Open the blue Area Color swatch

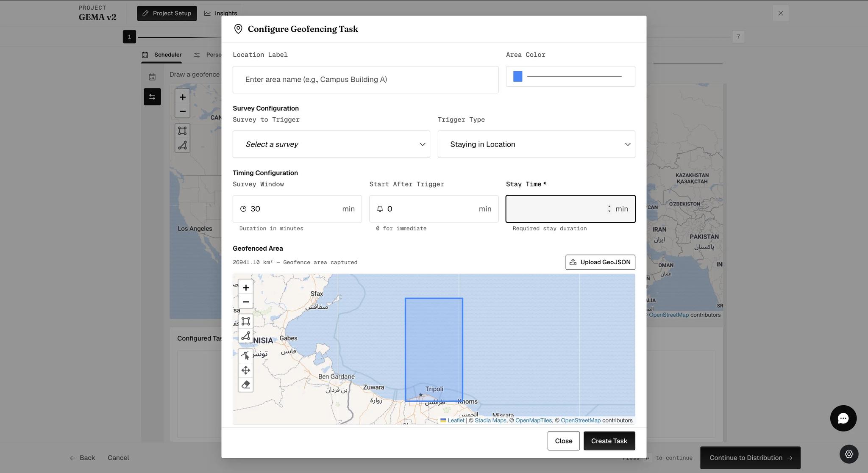click(x=518, y=76)
